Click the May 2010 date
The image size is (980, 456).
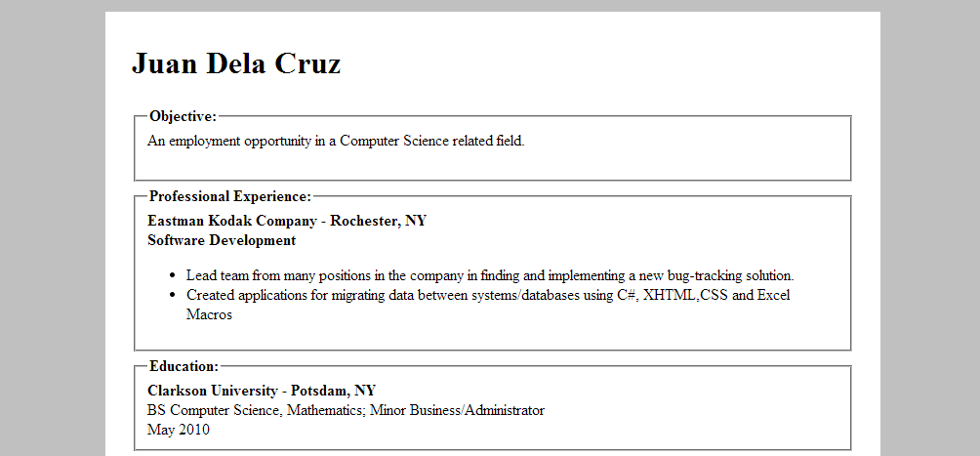click(x=178, y=430)
